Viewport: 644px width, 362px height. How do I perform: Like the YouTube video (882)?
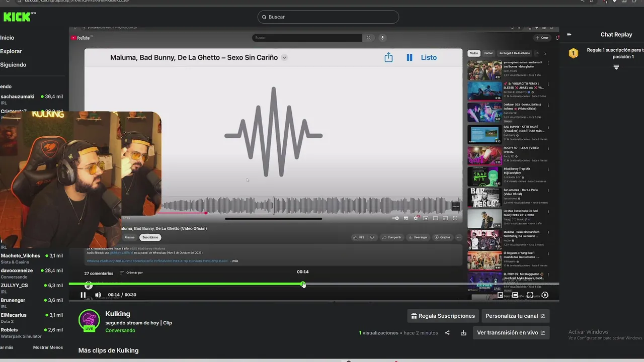359,237
